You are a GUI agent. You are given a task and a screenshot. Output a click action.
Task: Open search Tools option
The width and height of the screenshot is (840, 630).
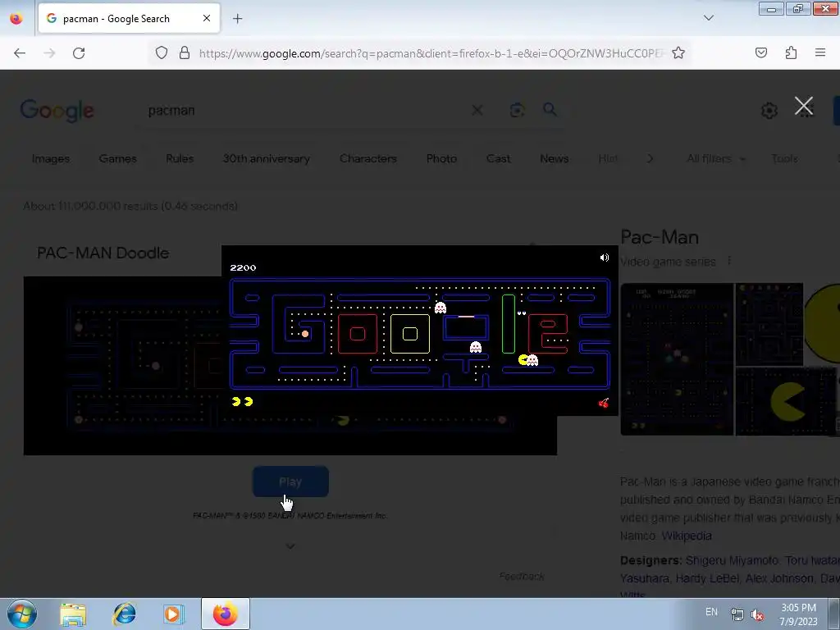784,158
